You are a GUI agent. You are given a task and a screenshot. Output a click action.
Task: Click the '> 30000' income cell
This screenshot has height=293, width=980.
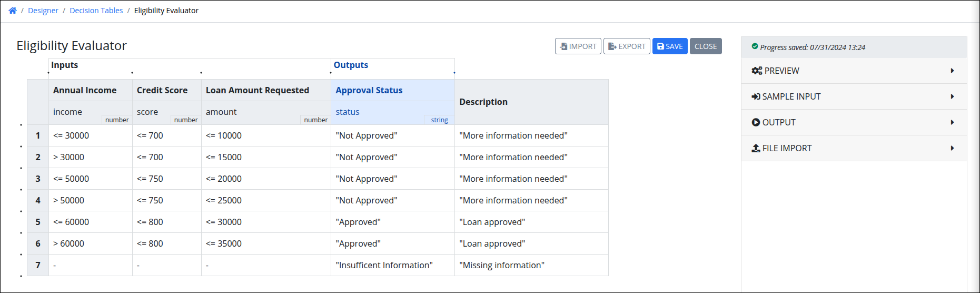pos(90,157)
